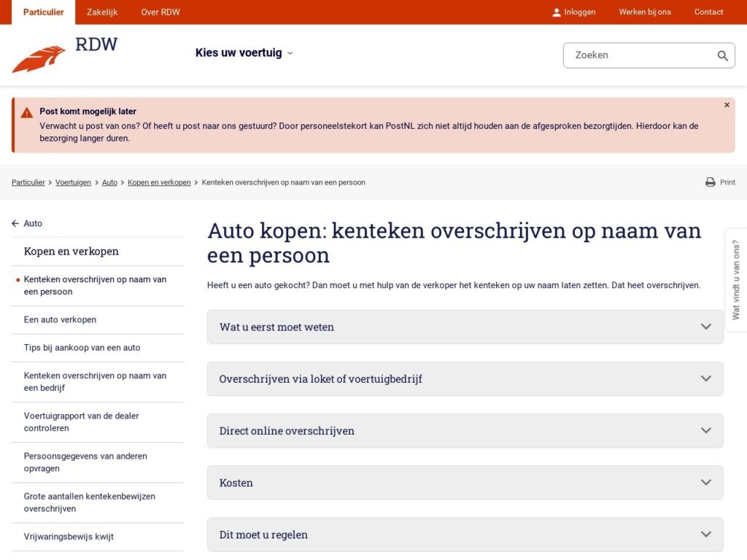
Task: Click the person icon next to Inloggen
Action: pyautogui.click(x=557, y=12)
